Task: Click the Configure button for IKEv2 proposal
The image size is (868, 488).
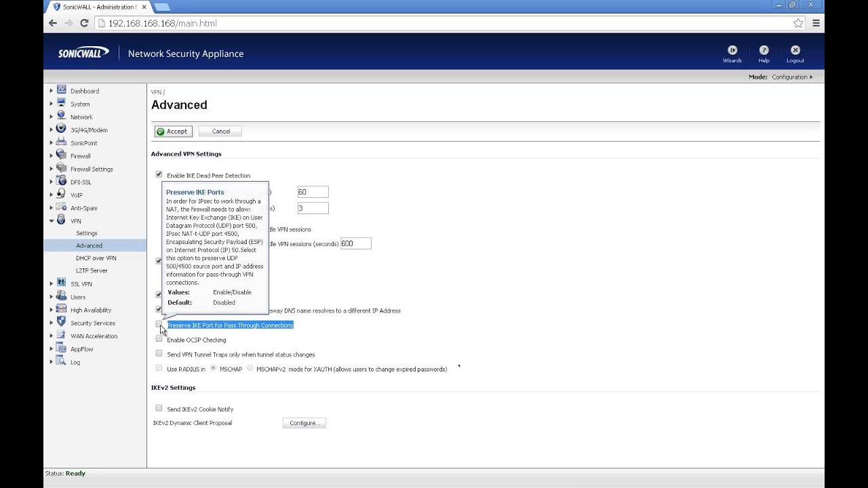Action: 304,423
